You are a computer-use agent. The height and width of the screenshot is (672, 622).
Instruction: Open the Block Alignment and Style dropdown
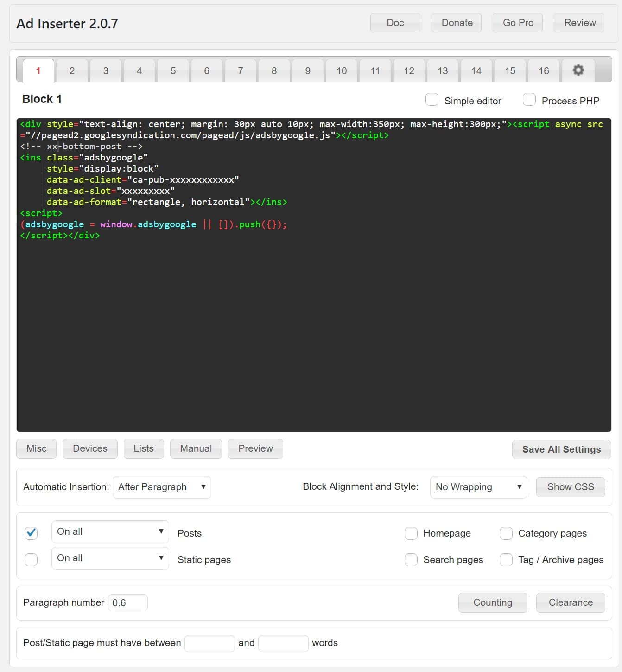[478, 487]
